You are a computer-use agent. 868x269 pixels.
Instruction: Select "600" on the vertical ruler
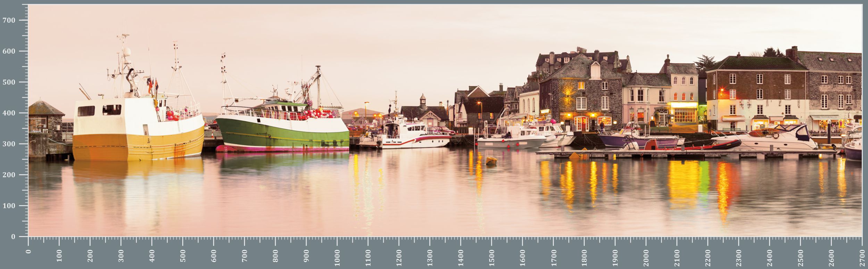pyautogui.click(x=9, y=51)
